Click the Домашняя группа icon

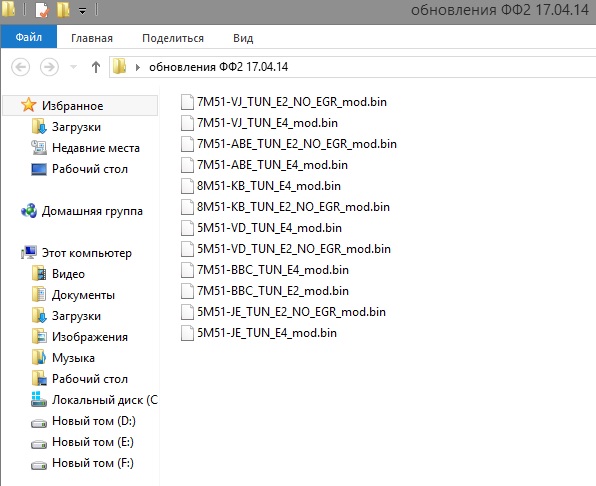[x=29, y=211]
